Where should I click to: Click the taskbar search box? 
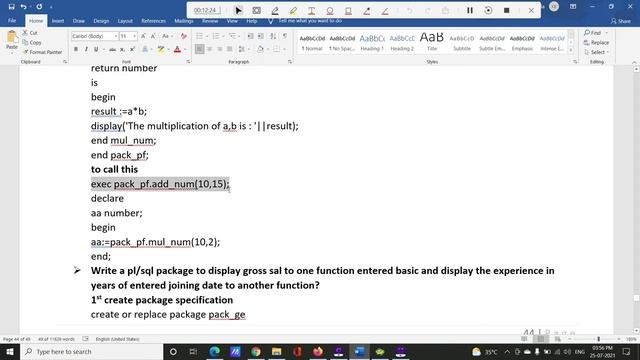click(91, 351)
